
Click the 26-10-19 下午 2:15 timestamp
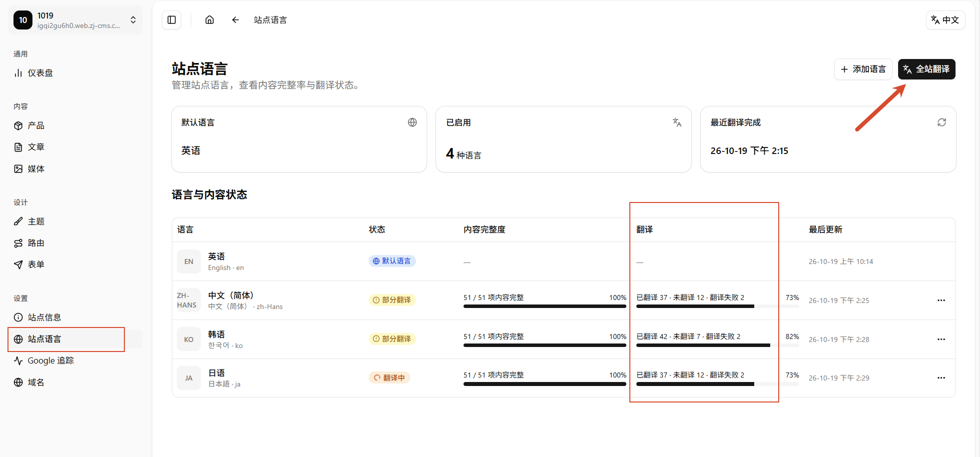coord(749,151)
